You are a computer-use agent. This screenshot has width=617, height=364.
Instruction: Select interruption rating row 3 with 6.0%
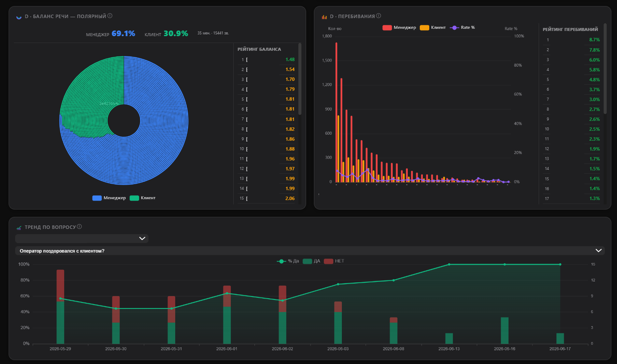[x=572, y=60]
